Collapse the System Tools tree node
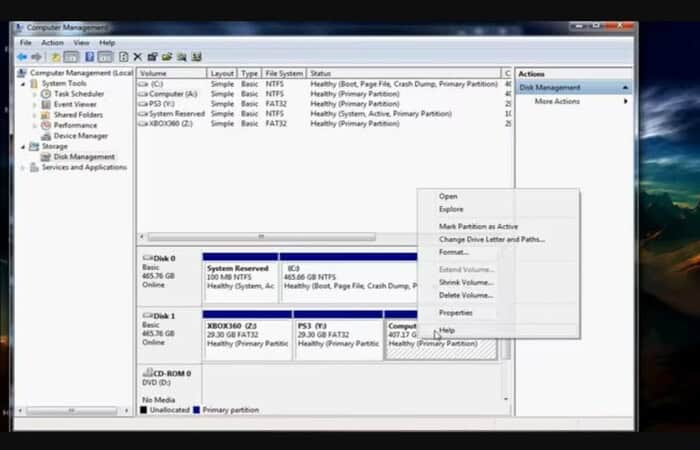This screenshot has width=700, height=450. [x=23, y=84]
